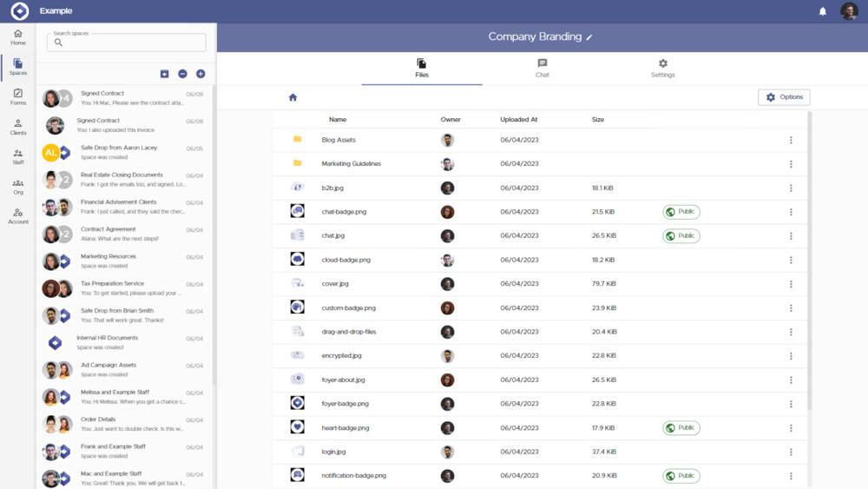This screenshot has height=489, width=868.
Task: Open the Marketing Guidelines folder
Action: click(x=351, y=164)
